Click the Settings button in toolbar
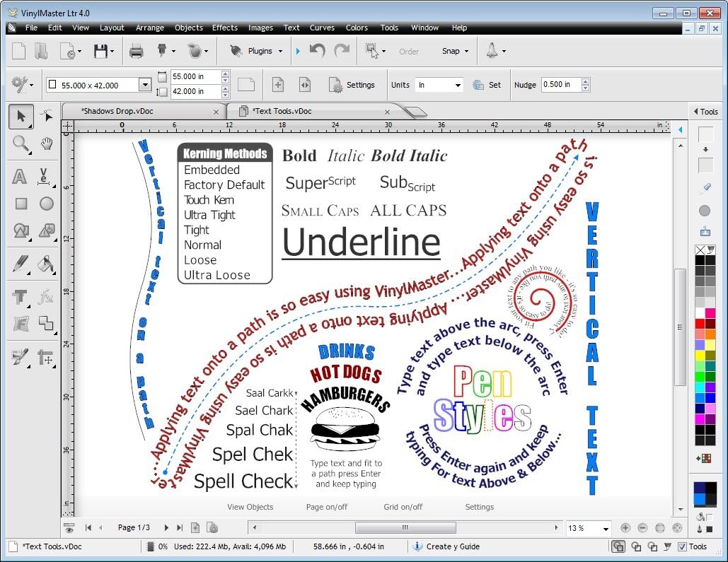Screen dimensions: 728x562 coord(352,85)
